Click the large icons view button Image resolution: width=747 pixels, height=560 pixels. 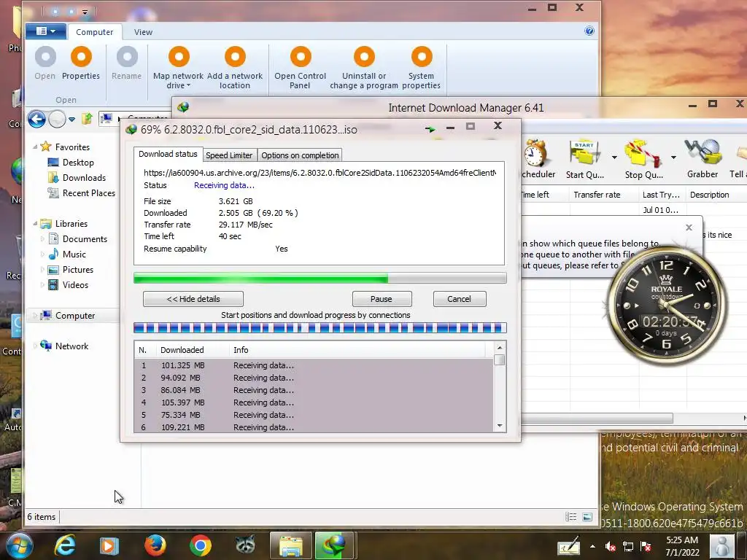coord(587,517)
